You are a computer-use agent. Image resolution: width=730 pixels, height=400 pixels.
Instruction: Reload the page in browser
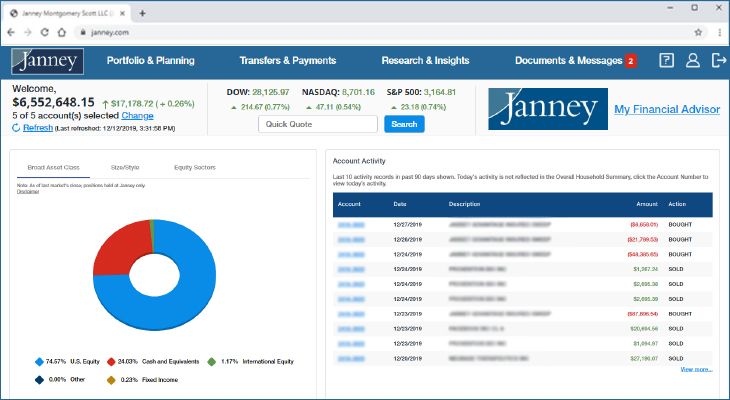pyautogui.click(x=45, y=32)
